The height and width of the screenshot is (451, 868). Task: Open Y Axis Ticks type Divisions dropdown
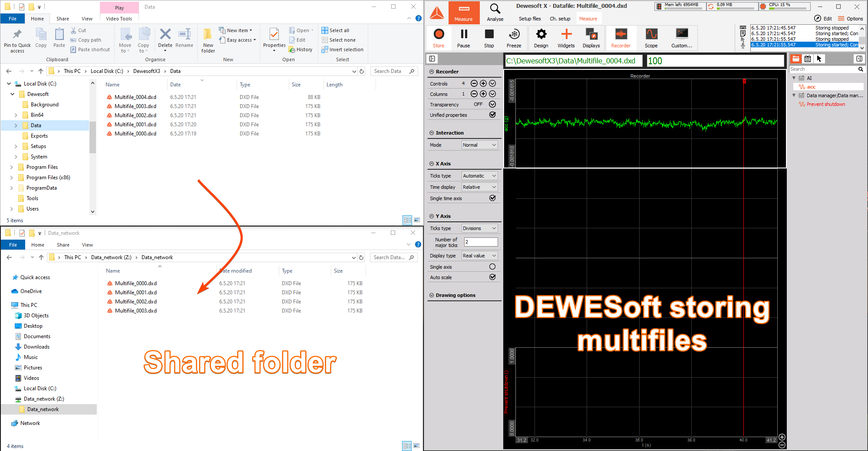pos(480,228)
